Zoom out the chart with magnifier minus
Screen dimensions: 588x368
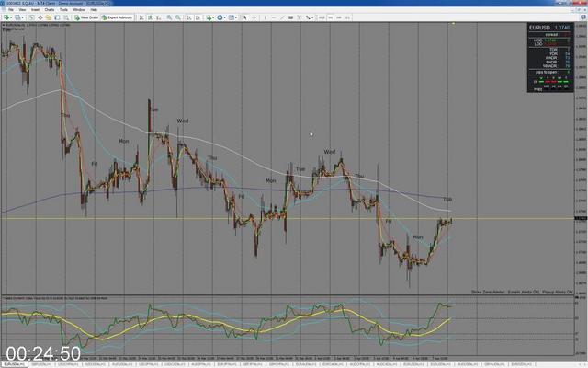coord(178,17)
